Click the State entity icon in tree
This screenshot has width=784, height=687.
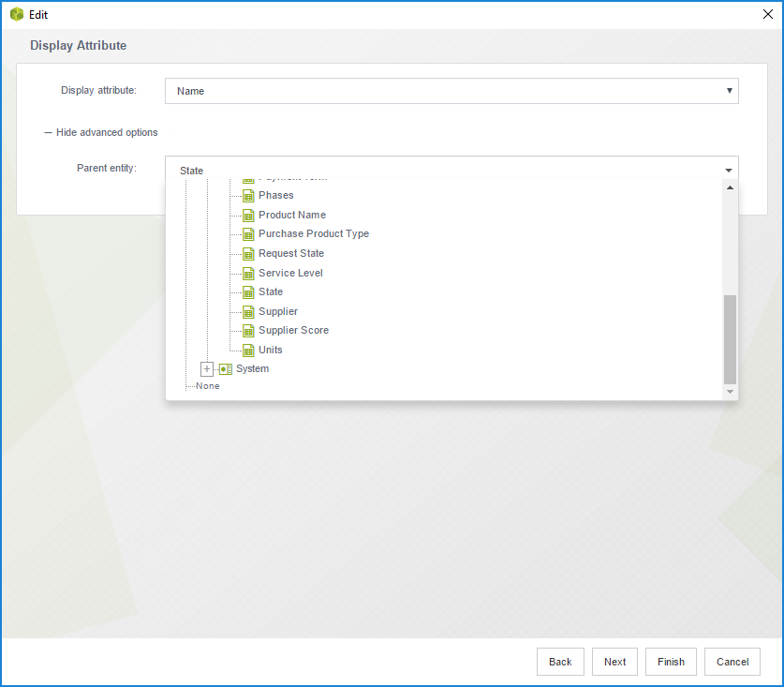point(248,292)
